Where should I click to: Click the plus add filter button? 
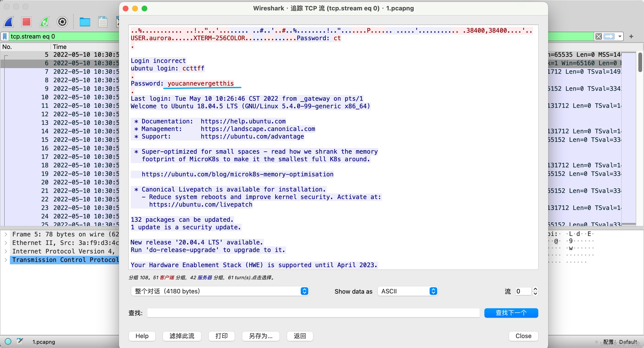[631, 37]
